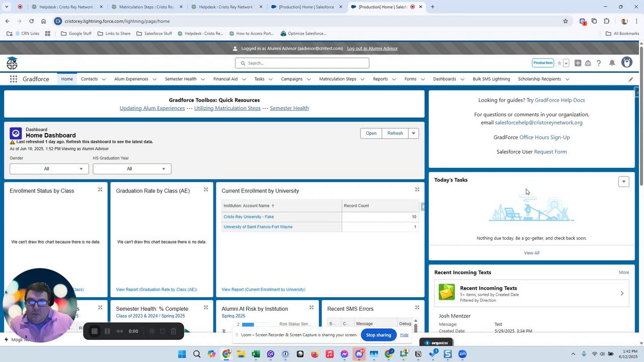Open the Windows Start menu

click(x=182, y=354)
